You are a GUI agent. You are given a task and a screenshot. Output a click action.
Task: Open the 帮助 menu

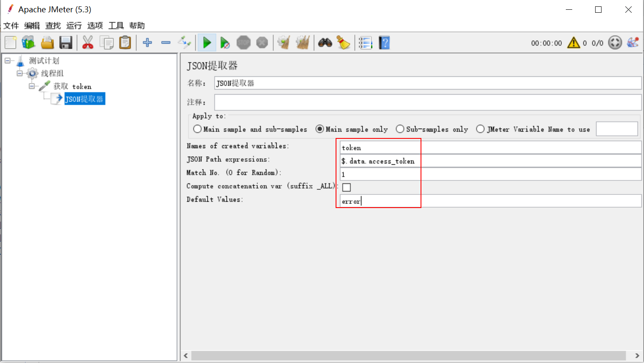coord(137,25)
